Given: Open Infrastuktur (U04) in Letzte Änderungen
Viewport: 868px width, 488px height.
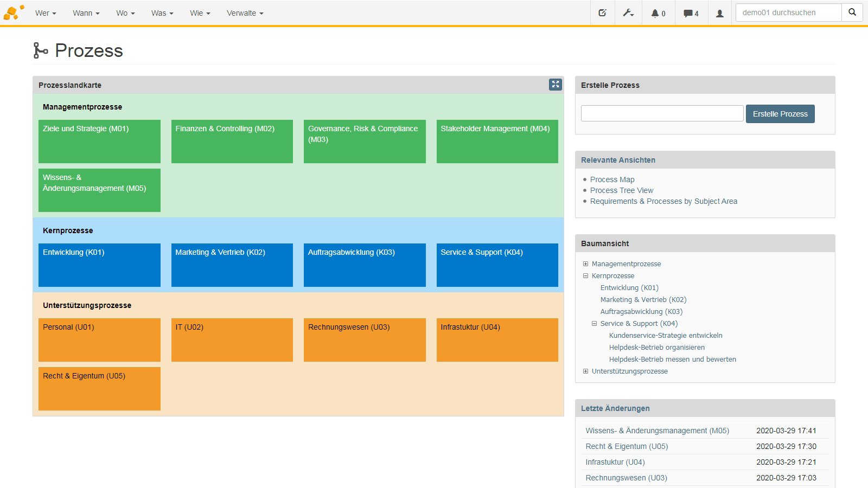Looking at the screenshot, I should [615, 462].
